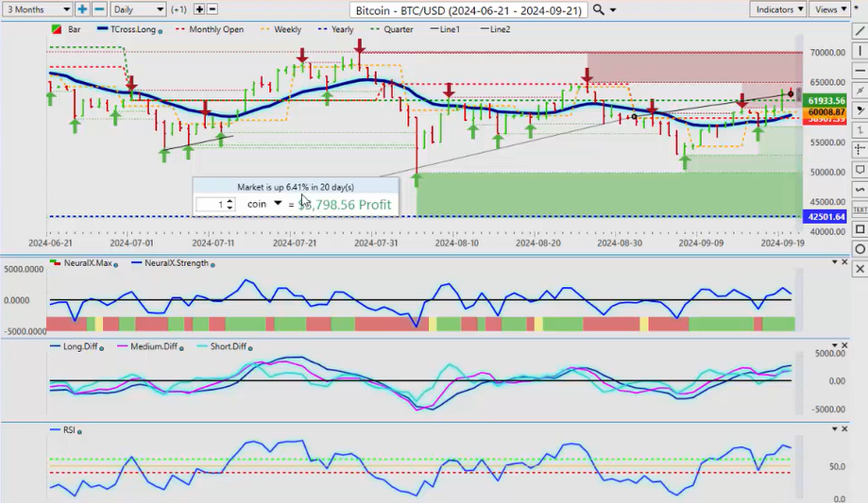Click the Medium.Diff settings dot
The width and height of the screenshot is (868, 503).
pyautogui.click(x=181, y=348)
